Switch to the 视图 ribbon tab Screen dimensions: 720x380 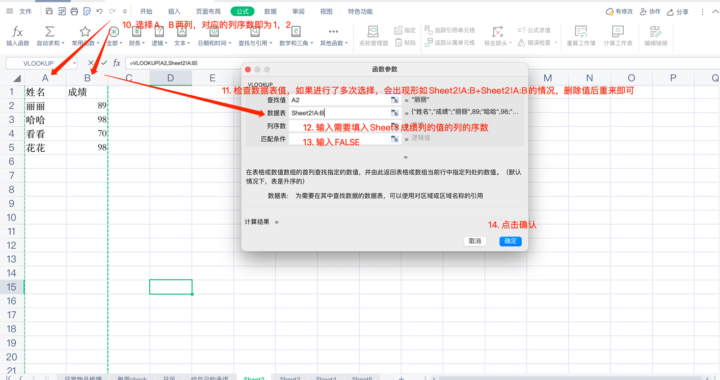point(326,11)
